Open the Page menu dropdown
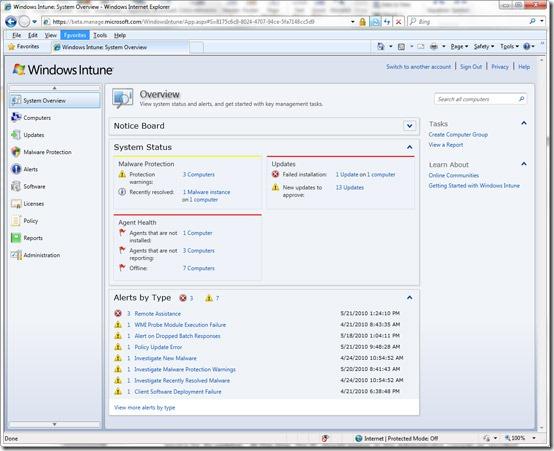The height and width of the screenshot is (451, 554). coord(459,46)
